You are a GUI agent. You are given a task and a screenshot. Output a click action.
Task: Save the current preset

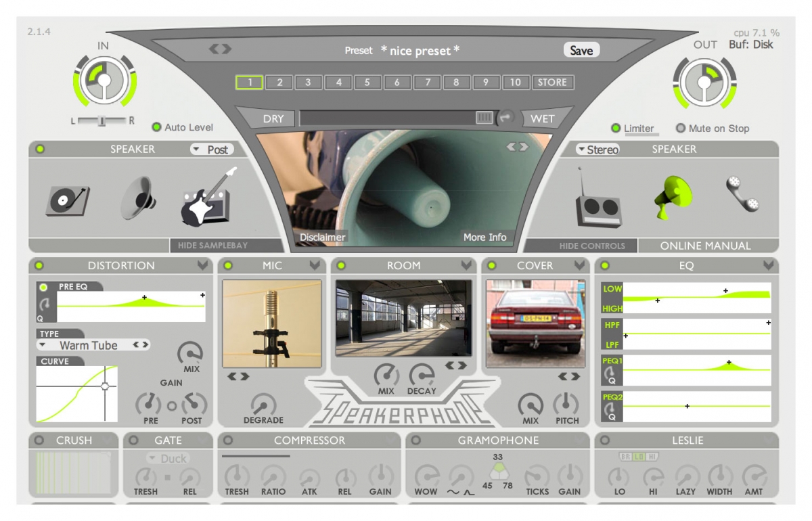(581, 50)
